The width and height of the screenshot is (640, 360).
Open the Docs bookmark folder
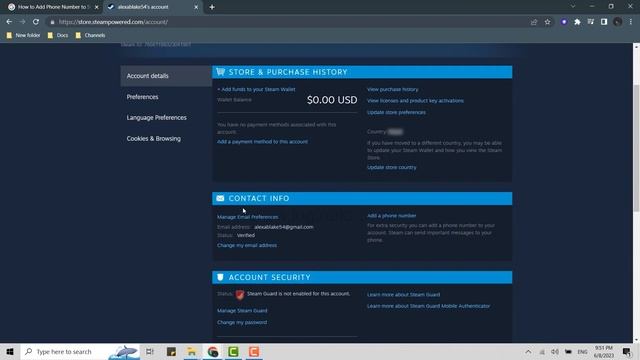58,36
